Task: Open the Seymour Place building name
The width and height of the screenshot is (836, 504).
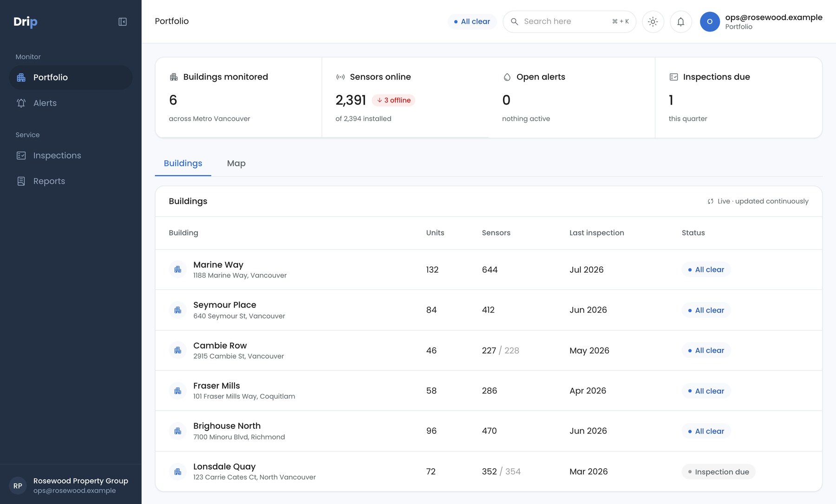Action: 225,305
